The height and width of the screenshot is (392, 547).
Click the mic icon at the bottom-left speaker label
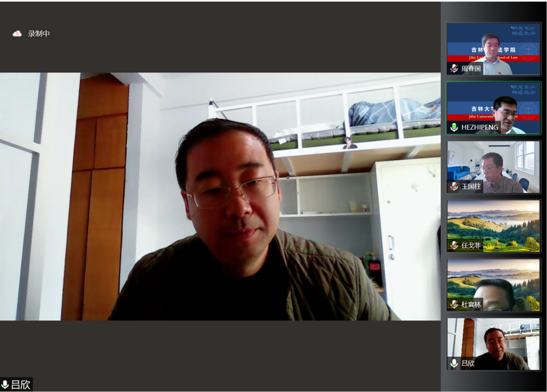coord(5,385)
